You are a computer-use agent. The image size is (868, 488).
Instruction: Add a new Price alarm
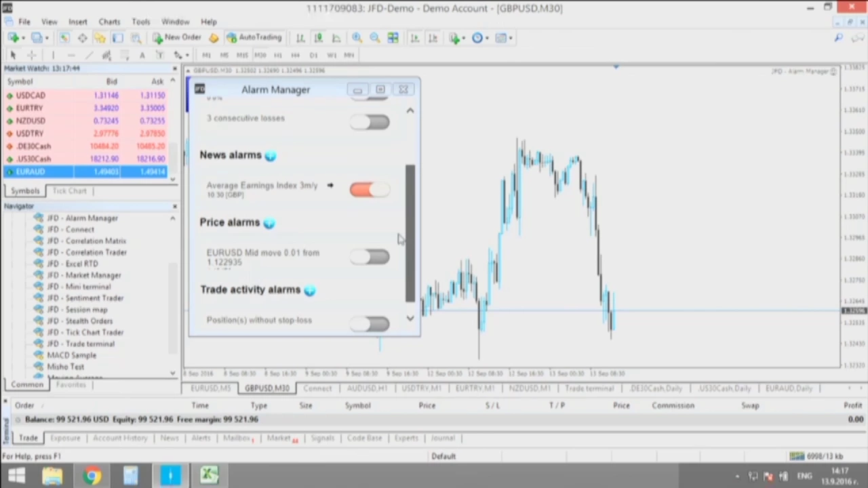(x=269, y=222)
